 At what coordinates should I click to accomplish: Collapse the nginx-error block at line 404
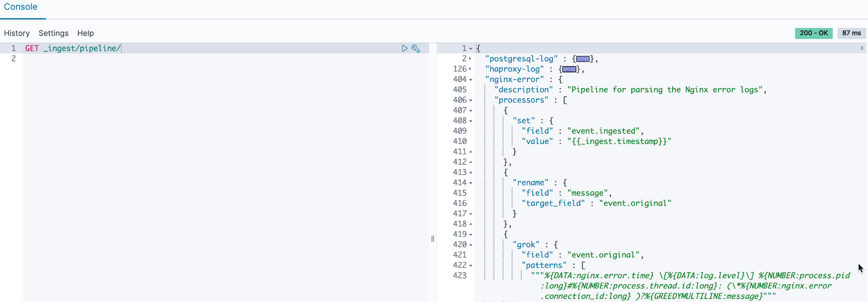470,80
